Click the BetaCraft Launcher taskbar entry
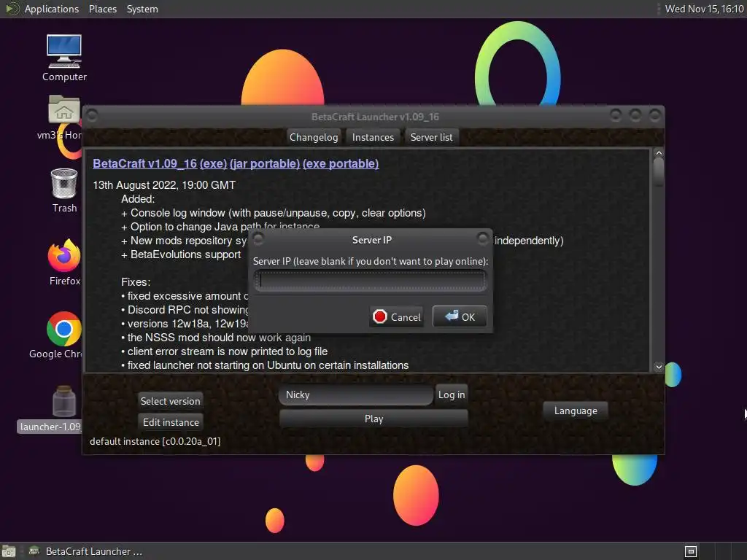Screen dimensions: 747x560 click(86, 551)
